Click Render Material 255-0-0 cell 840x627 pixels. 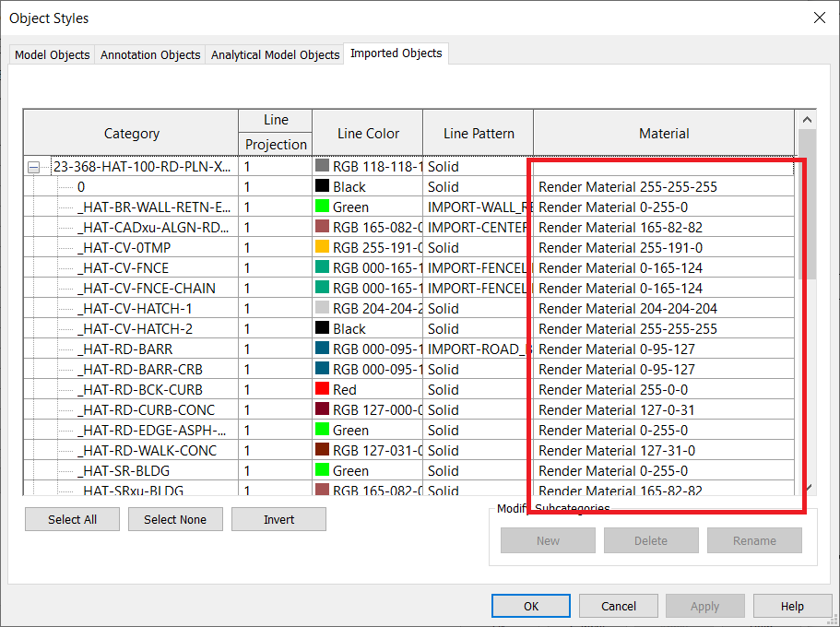(x=664, y=390)
